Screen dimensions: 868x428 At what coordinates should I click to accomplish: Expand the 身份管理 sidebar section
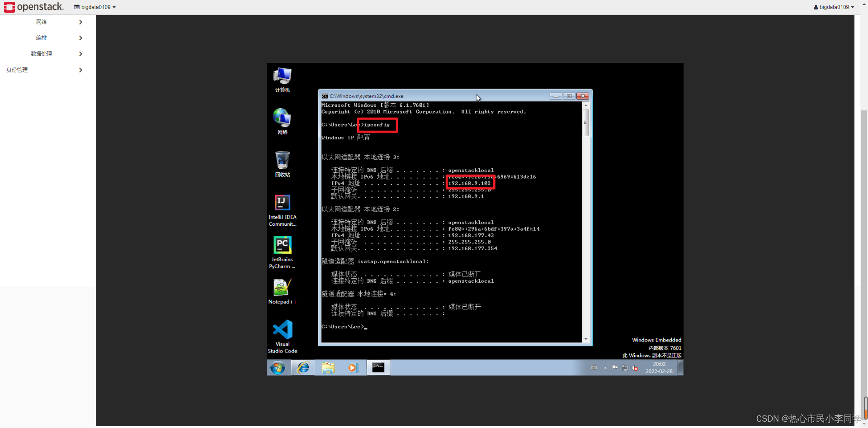[48, 70]
